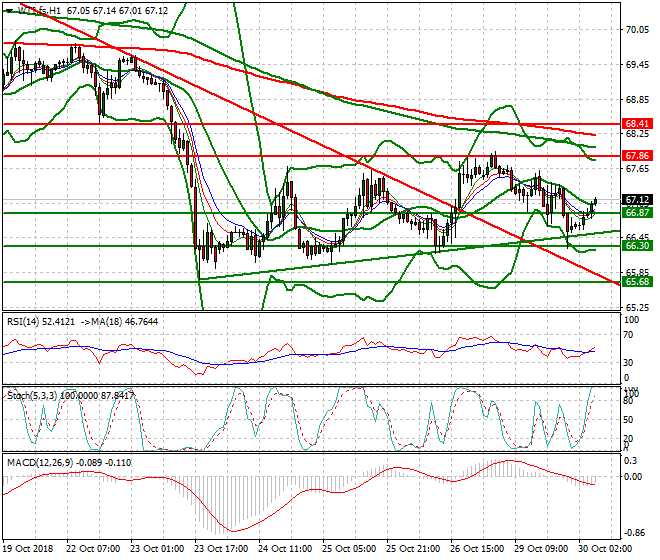Click the WTI H1 OHLC header text

93,11
